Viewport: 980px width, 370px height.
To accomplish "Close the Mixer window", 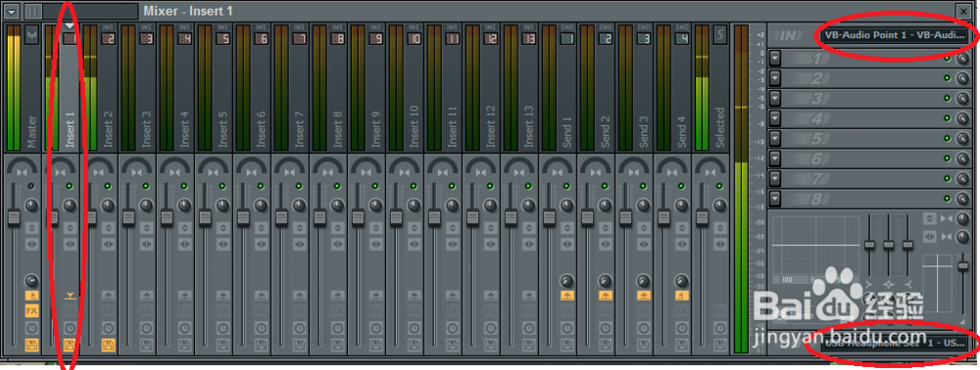I will pyautogui.click(x=963, y=11).
